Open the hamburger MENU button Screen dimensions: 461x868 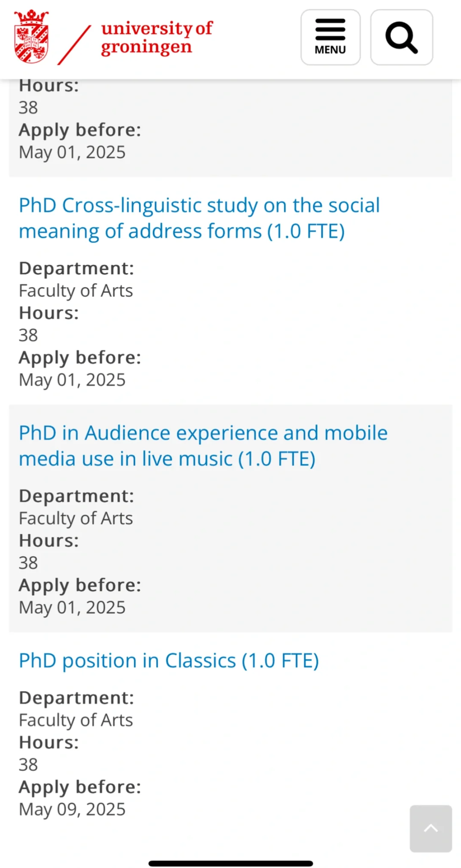click(330, 38)
